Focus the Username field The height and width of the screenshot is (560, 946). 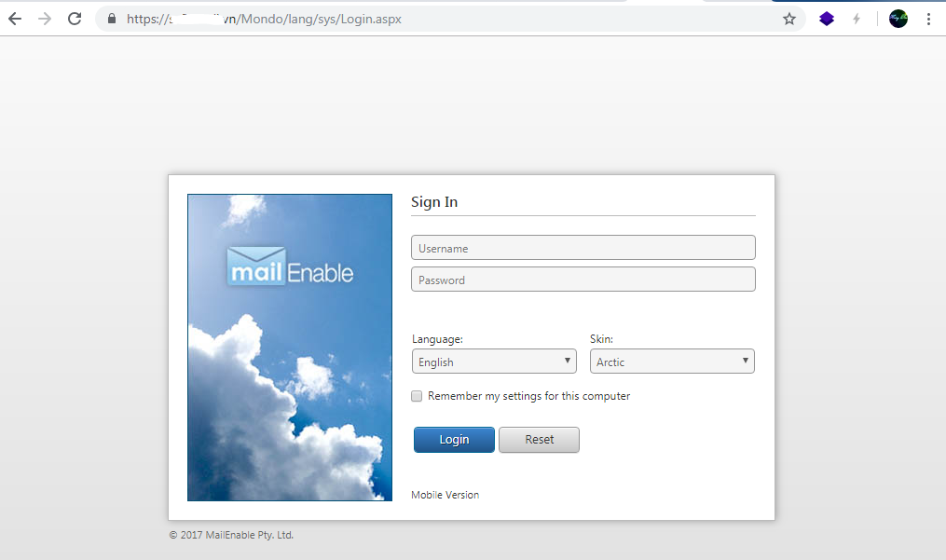(583, 248)
